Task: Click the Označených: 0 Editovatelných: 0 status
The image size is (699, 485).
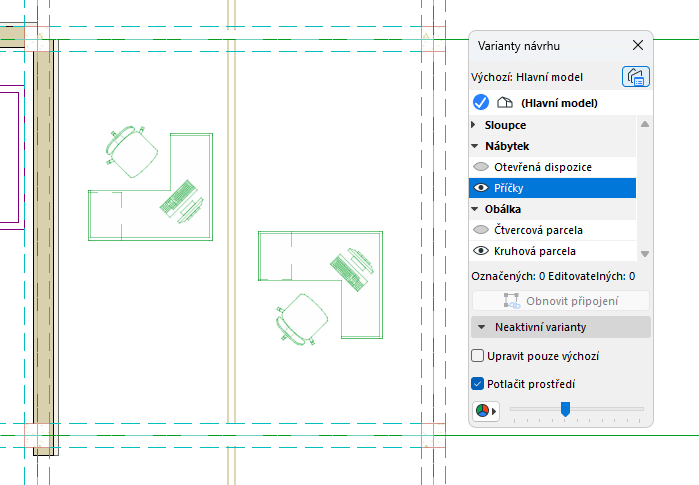Action: pyautogui.click(x=553, y=276)
